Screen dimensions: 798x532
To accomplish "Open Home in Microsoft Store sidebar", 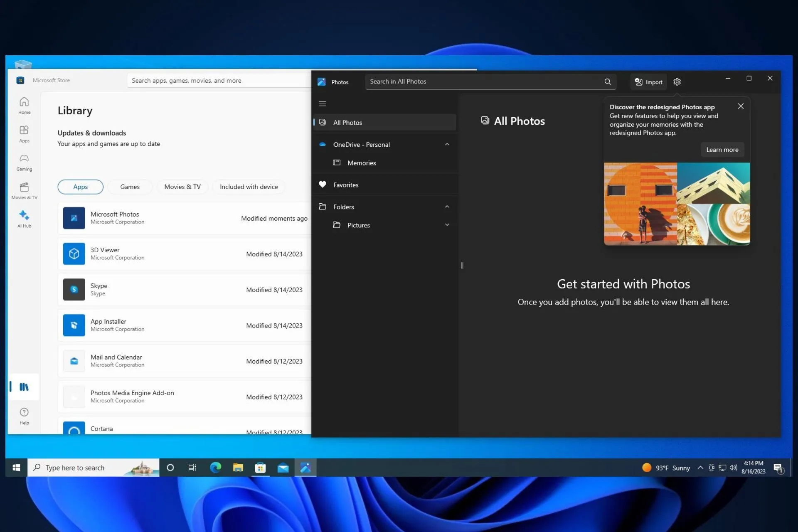I will pos(24,106).
